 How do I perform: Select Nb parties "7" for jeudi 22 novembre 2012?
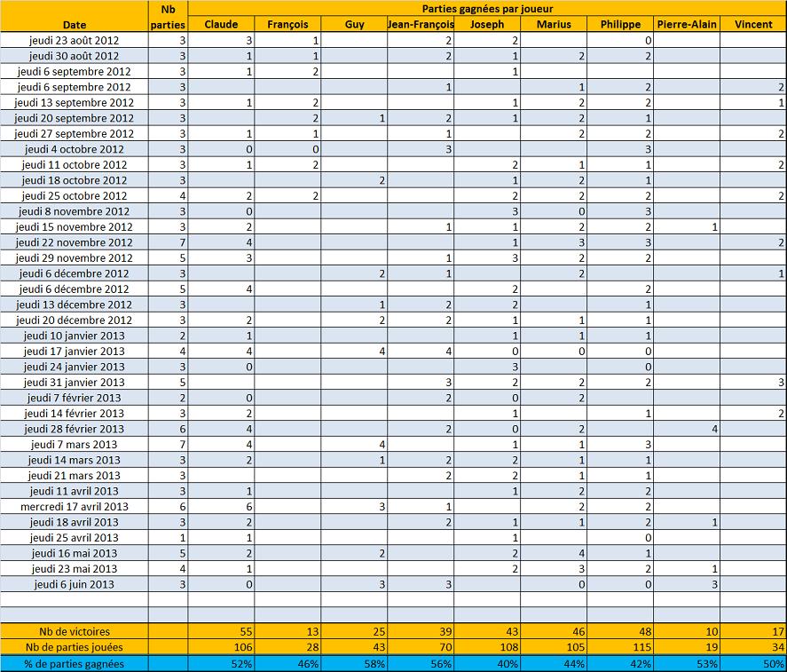[169, 242]
